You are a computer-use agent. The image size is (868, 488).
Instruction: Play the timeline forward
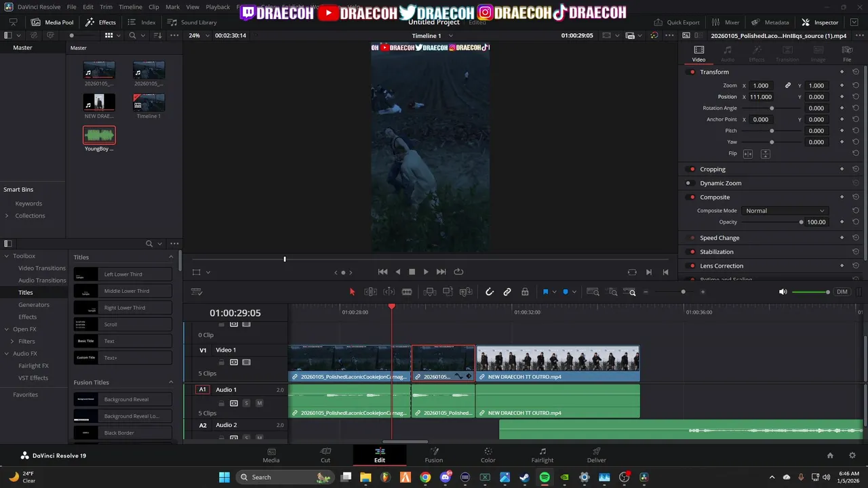[x=426, y=272]
